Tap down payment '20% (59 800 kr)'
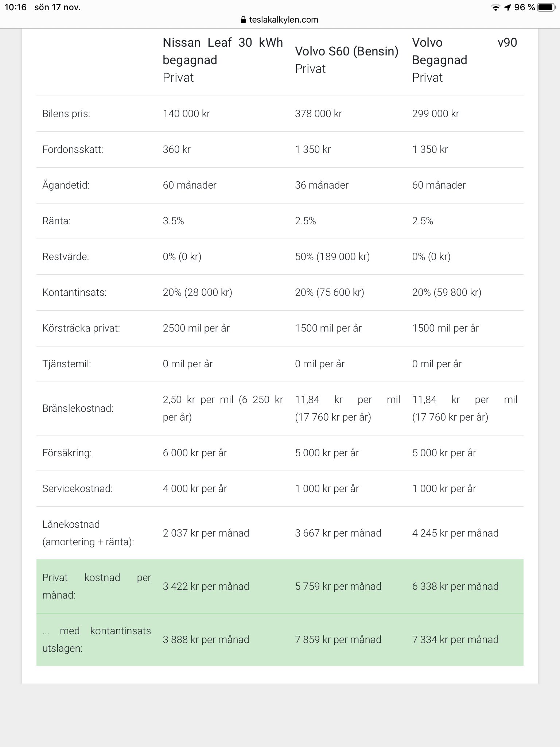The height and width of the screenshot is (747, 560). [447, 292]
